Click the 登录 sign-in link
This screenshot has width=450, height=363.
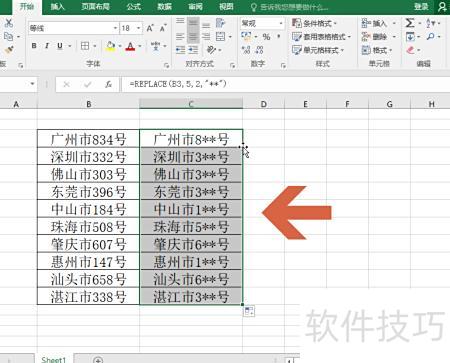pos(421,7)
